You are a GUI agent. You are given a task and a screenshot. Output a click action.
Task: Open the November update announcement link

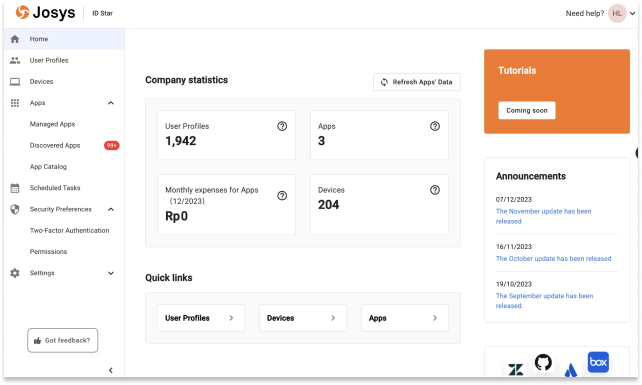click(x=543, y=216)
